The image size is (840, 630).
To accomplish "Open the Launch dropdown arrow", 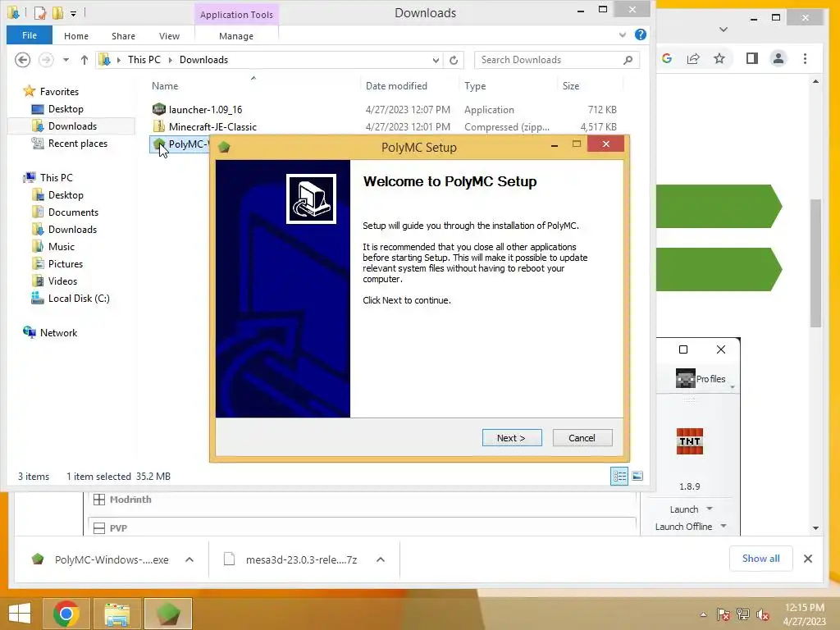I will (710, 509).
